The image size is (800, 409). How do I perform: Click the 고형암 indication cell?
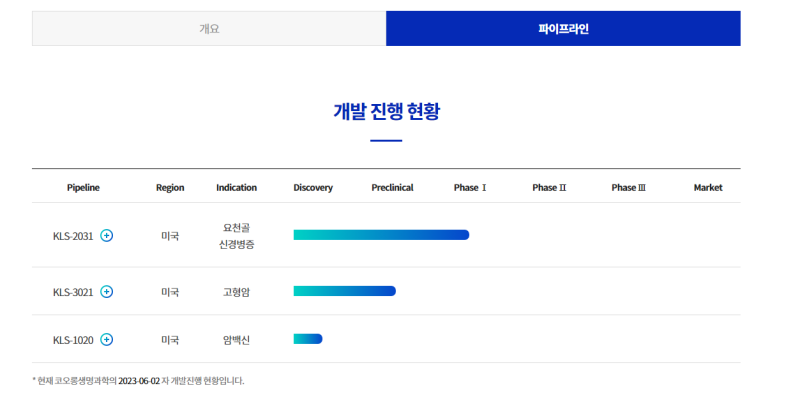point(236,292)
